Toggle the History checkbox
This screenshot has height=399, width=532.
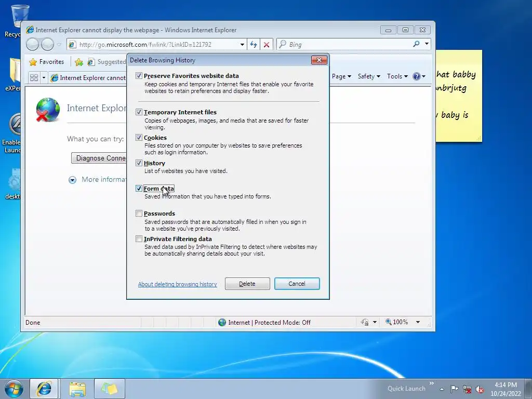(x=139, y=163)
